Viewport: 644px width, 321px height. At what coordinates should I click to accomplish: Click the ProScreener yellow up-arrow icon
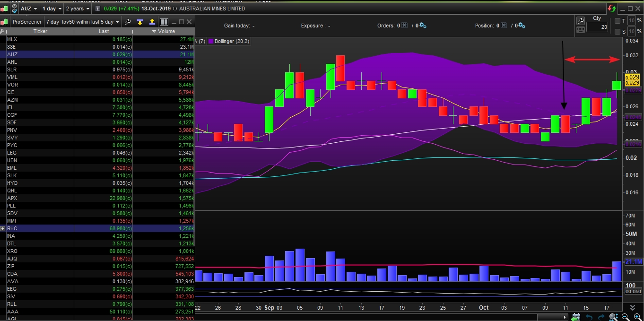(152, 22)
